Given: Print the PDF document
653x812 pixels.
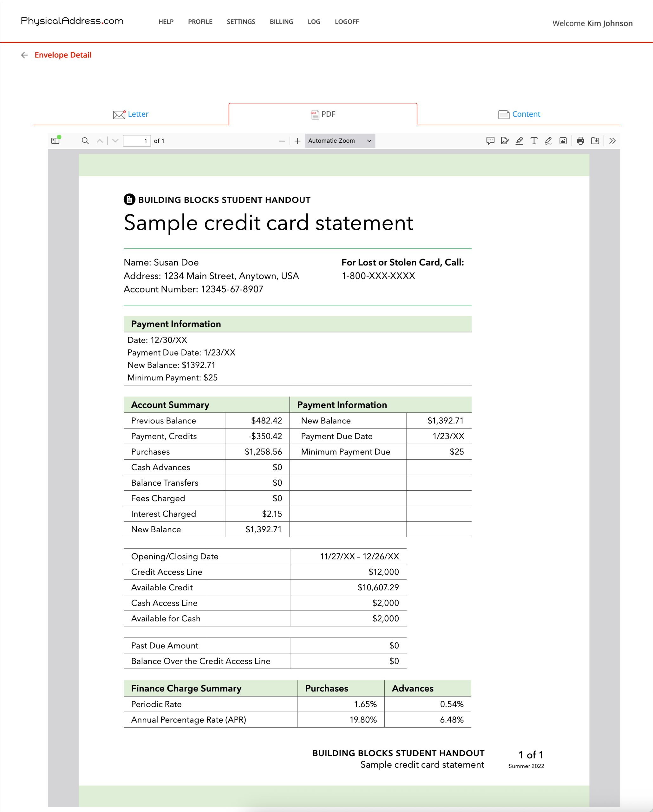Looking at the screenshot, I should tap(580, 141).
